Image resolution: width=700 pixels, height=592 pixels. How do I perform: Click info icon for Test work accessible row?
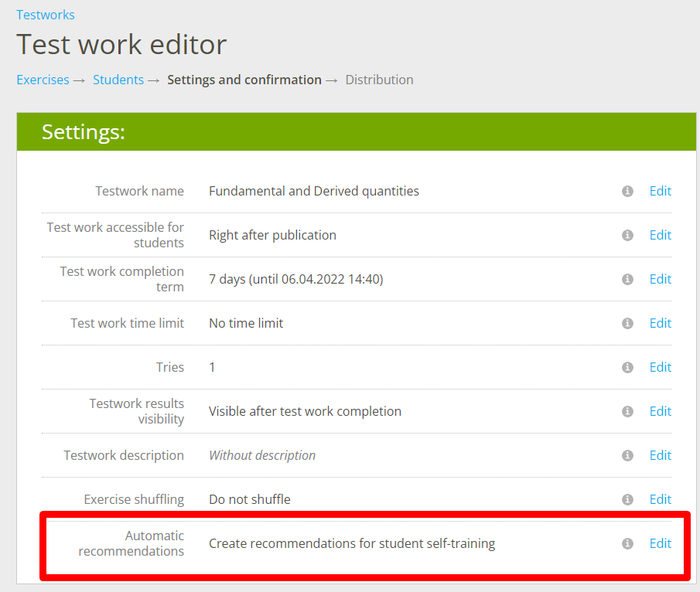coord(627,235)
